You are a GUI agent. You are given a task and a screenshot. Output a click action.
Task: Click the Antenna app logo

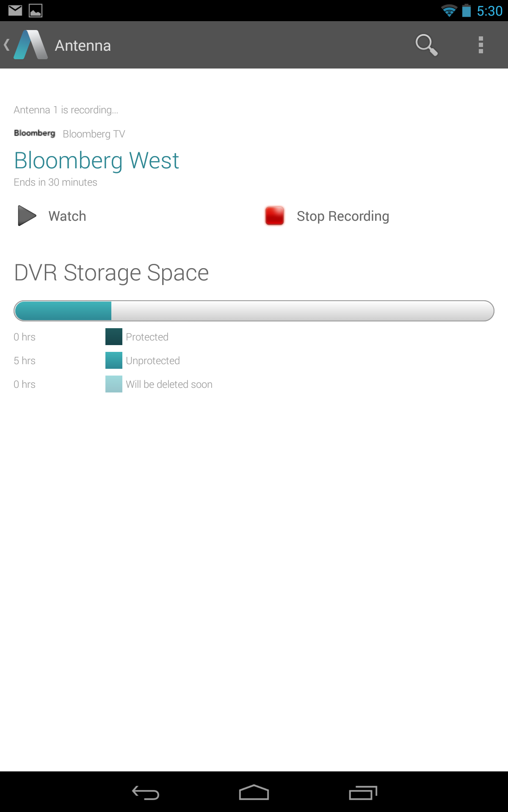[30, 45]
